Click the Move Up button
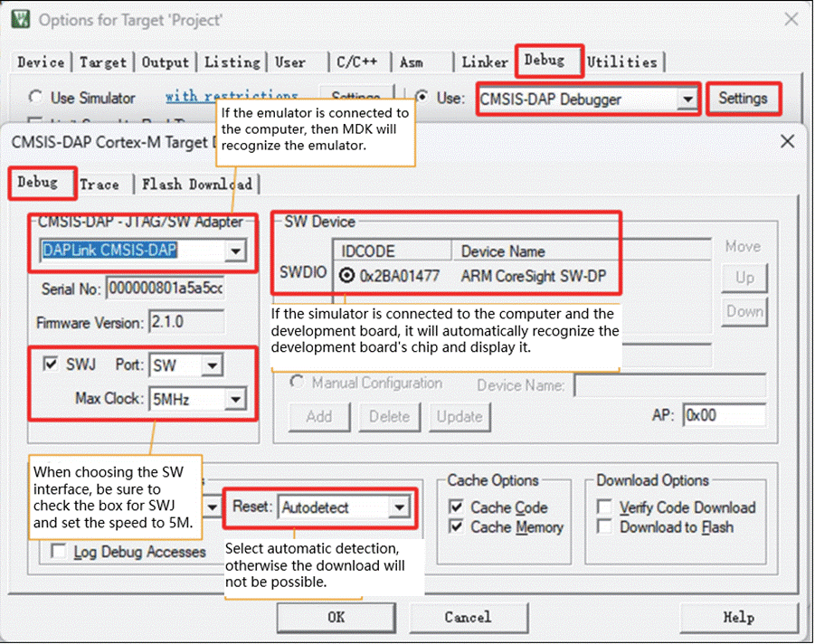This screenshot has width=815, height=644. [x=744, y=278]
